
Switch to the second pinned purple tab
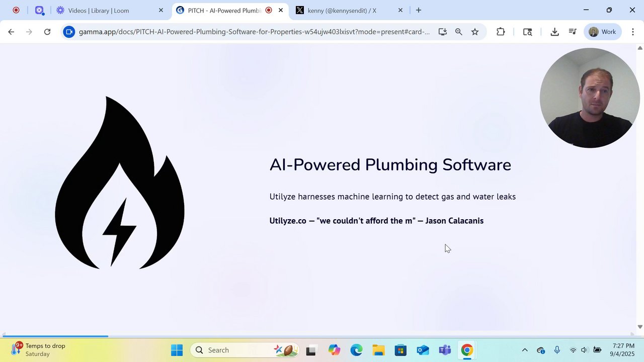[x=39, y=10]
